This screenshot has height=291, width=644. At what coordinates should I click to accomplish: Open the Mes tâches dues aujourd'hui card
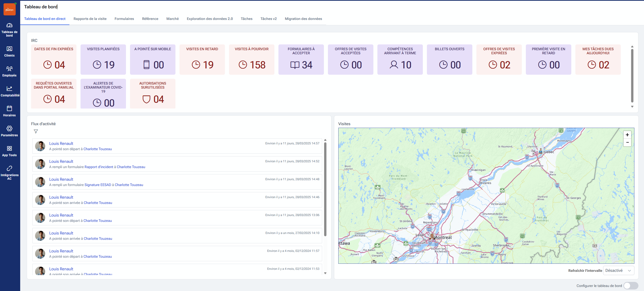pyautogui.click(x=598, y=60)
